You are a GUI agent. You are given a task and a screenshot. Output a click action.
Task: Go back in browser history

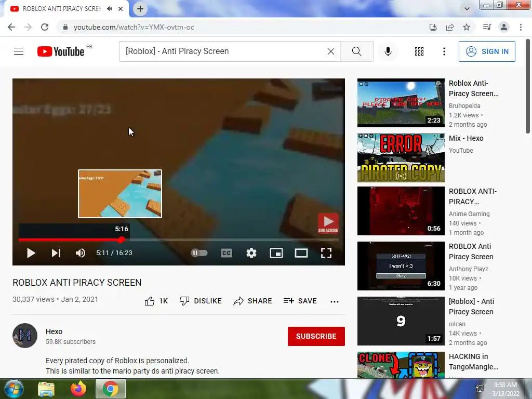point(11,27)
